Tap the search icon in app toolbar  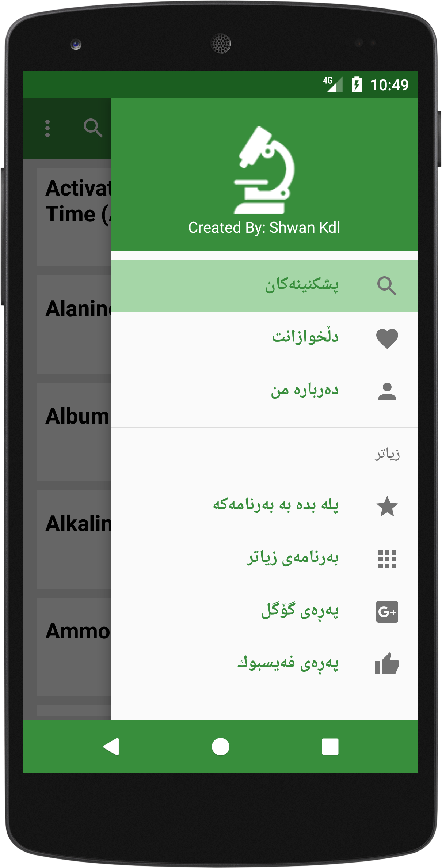point(93,128)
